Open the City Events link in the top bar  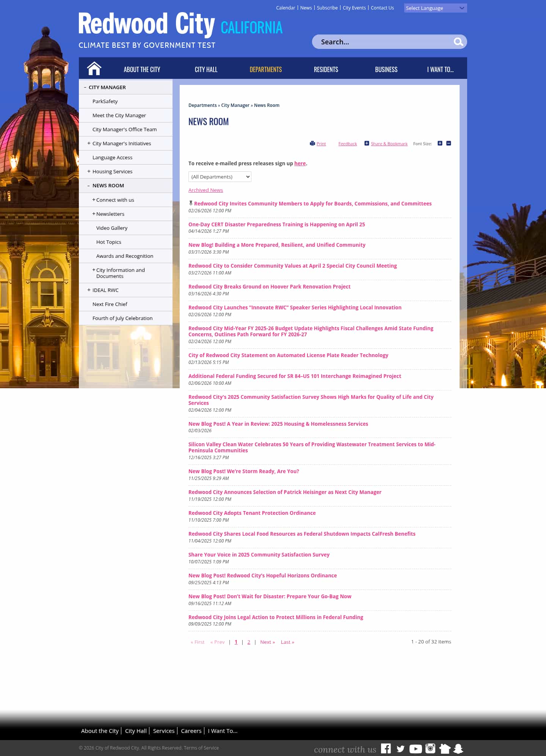pyautogui.click(x=354, y=8)
